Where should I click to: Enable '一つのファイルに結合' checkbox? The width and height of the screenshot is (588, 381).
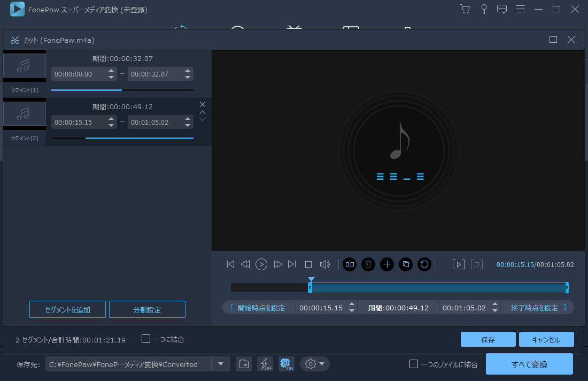tap(414, 364)
